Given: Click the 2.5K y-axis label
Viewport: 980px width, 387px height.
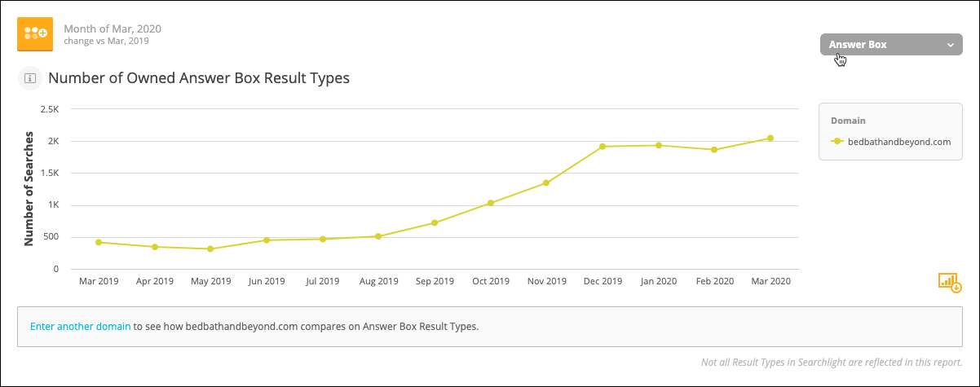Looking at the screenshot, I should 49,109.
